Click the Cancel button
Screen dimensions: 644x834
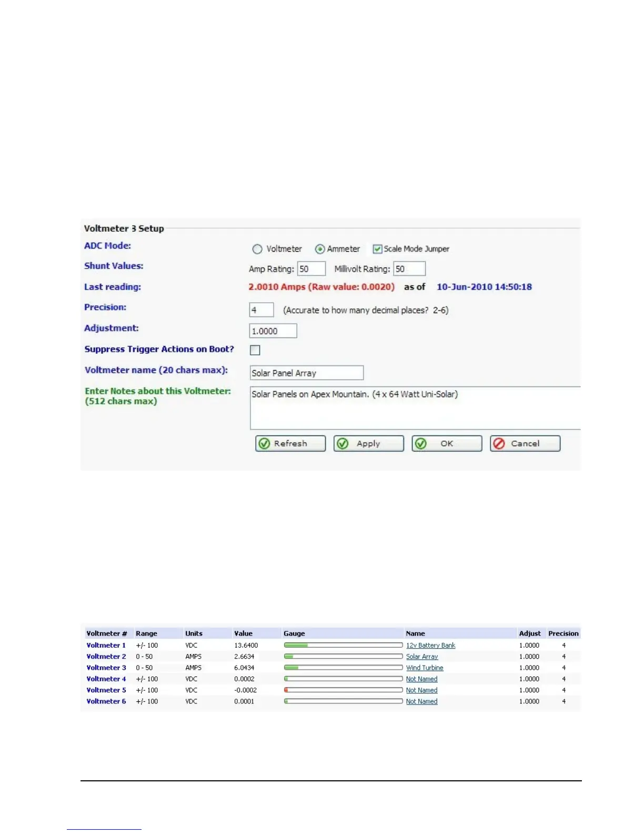click(525, 444)
